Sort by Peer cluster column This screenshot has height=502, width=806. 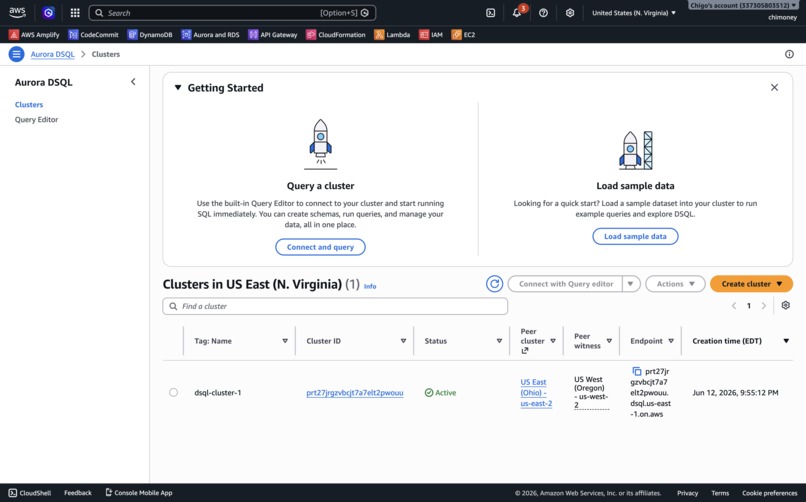[x=553, y=341]
